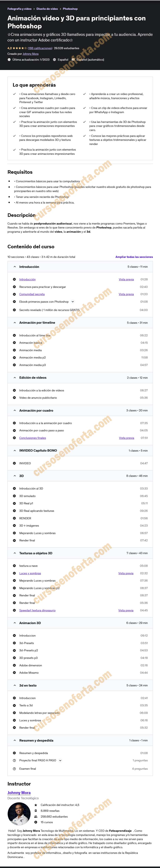The height and width of the screenshot is (868, 160).
Task: Click the play icon beside Comunidad secreta
Action: pyautogui.click(x=14, y=294)
